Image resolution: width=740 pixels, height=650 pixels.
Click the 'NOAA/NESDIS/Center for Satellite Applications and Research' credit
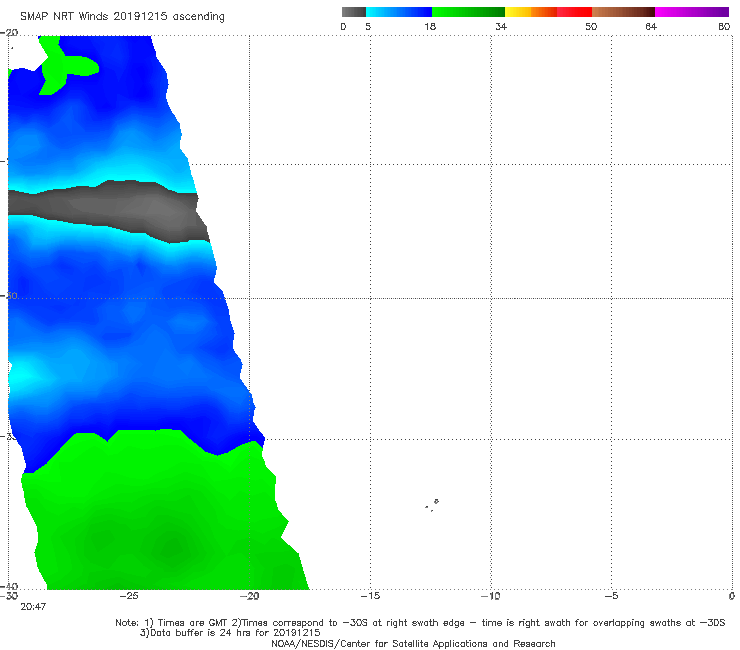[x=413, y=644]
